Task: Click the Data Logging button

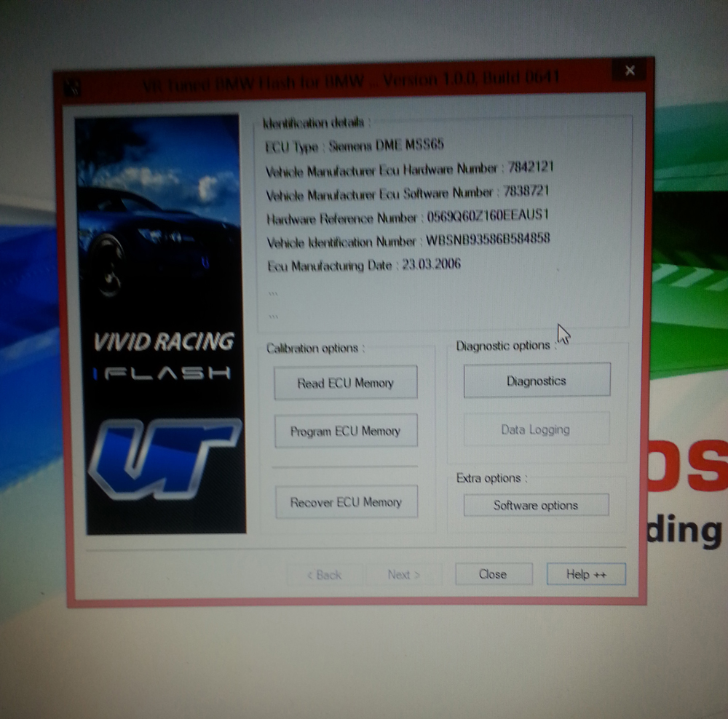Action: [536, 429]
